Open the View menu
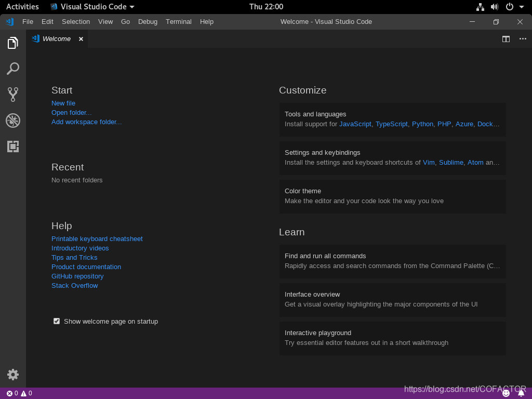 [x=105, y=22]
